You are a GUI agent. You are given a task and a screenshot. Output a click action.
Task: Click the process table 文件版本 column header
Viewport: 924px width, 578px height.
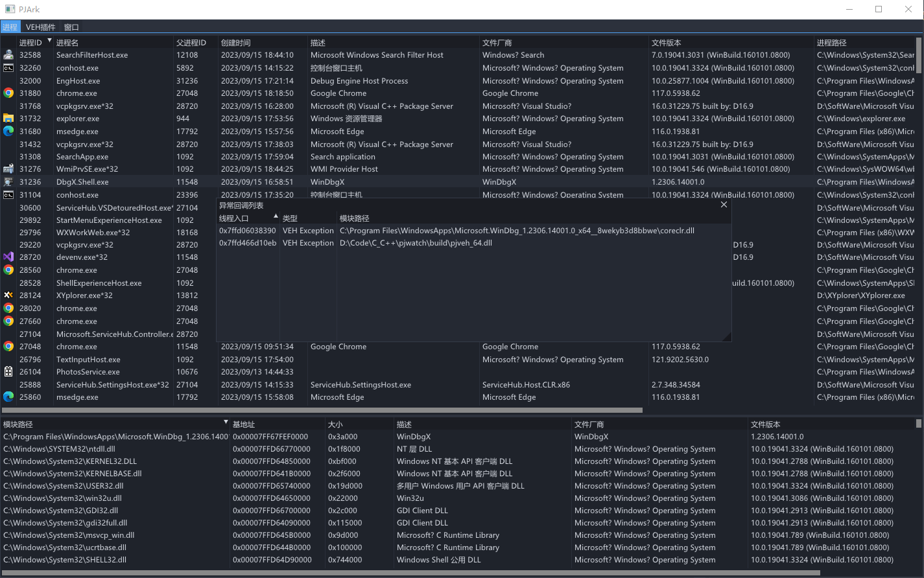point(731,43)
